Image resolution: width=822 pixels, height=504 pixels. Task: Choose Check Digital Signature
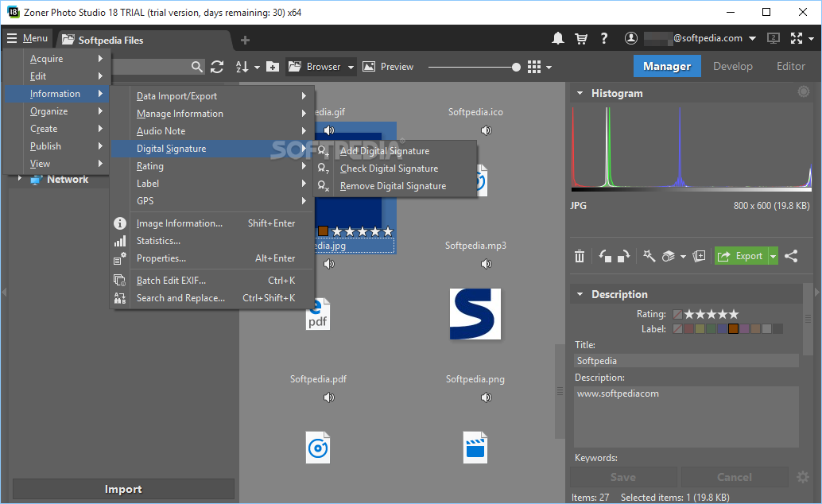(x=395, y=169)
